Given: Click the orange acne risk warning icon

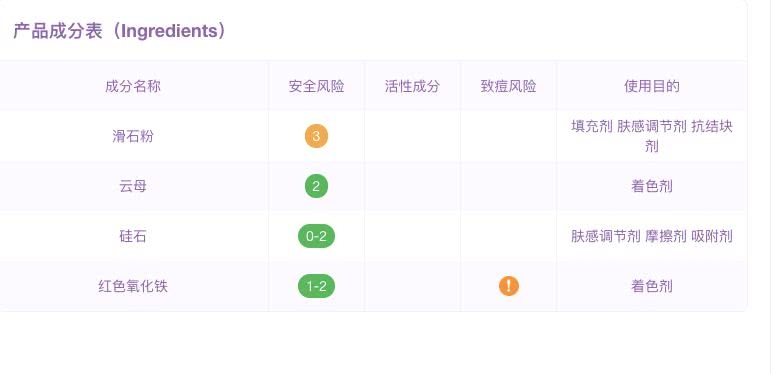Looking at the screenshot, I should coord(508,286).
